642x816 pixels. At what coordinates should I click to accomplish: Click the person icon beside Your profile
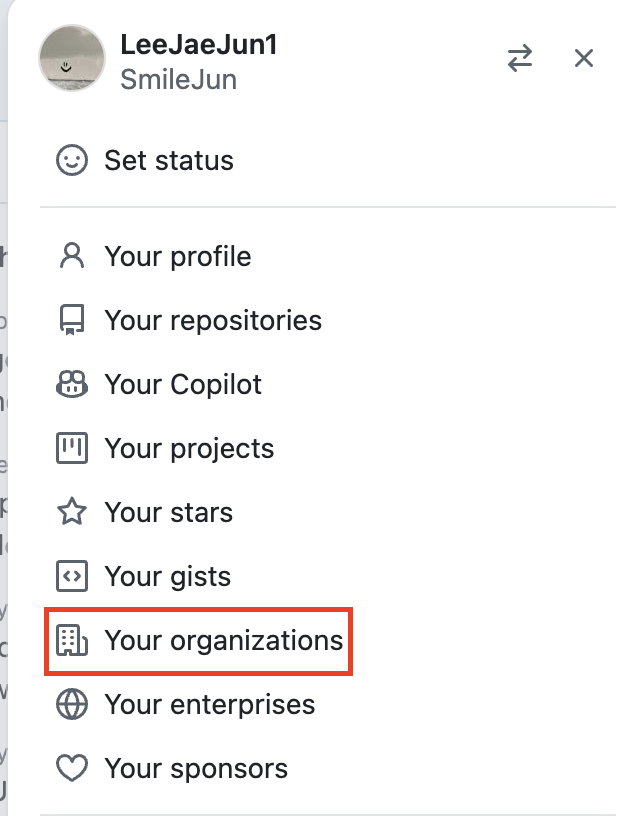point(72,257)
